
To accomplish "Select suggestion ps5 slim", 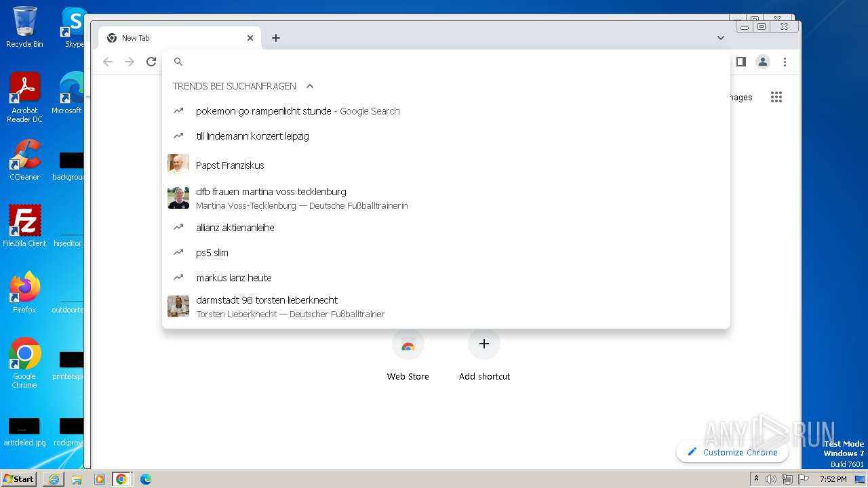I will point(446,253).
